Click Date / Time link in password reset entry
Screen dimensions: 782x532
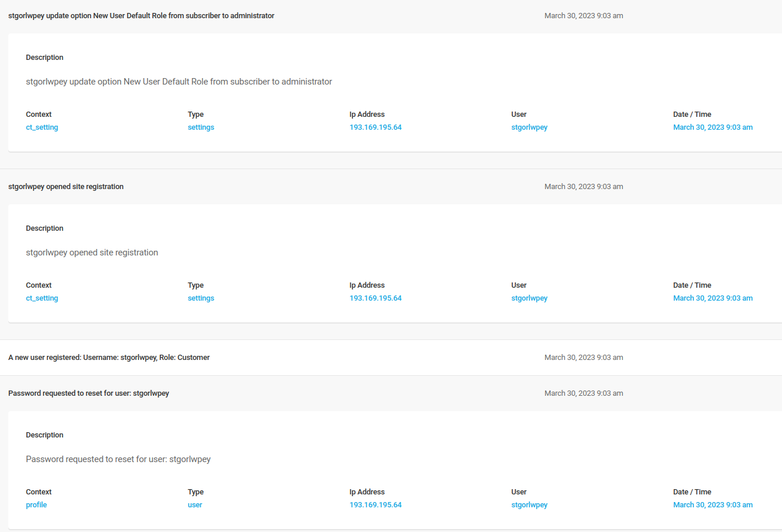coord(713,505)
